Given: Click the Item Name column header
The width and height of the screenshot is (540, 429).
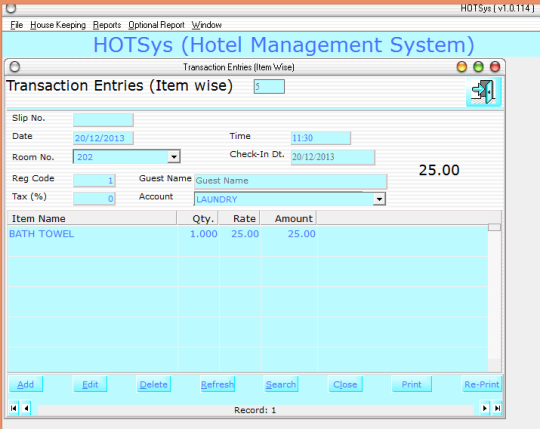Looking at the screenshot, I should pos(92,218).
